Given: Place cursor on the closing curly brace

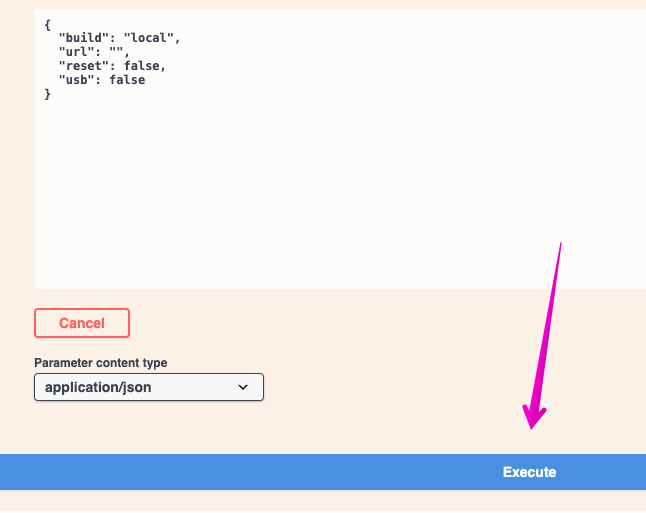Looking at the screenshot, I should (48, 94).
